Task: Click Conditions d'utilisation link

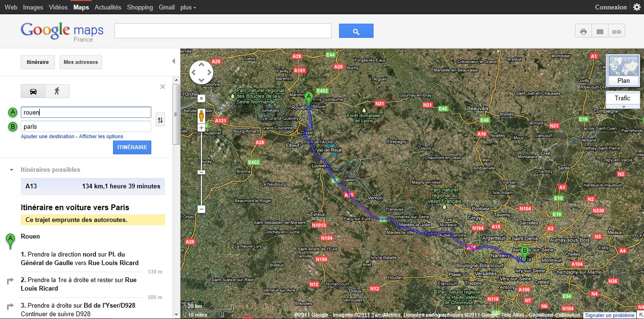Action: pos(555,315)
